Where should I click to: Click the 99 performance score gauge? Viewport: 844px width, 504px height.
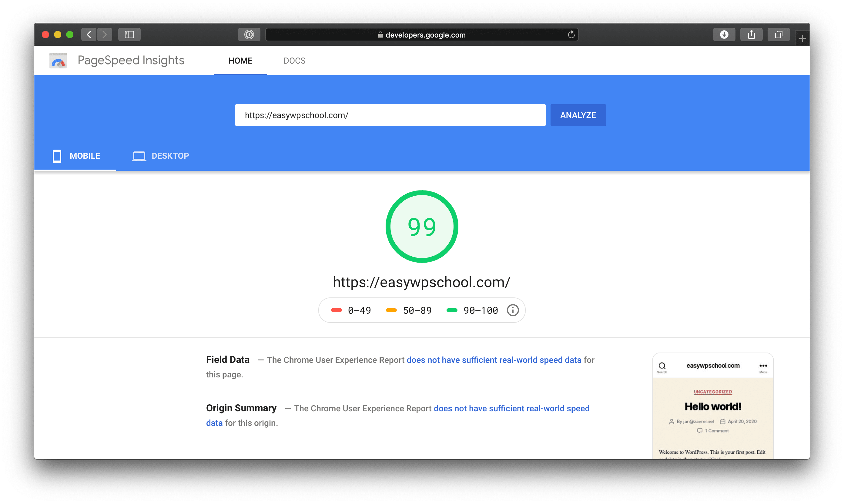(421, 227)
